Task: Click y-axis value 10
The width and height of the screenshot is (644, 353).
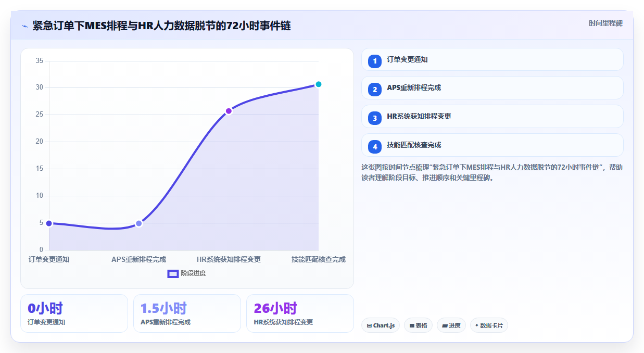Action: point(39,196)
